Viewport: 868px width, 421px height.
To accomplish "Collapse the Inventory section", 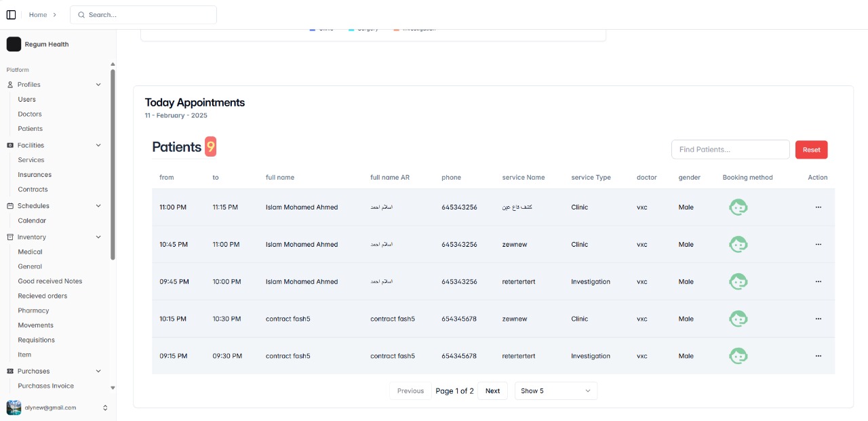I will click(x=98, y=237).
